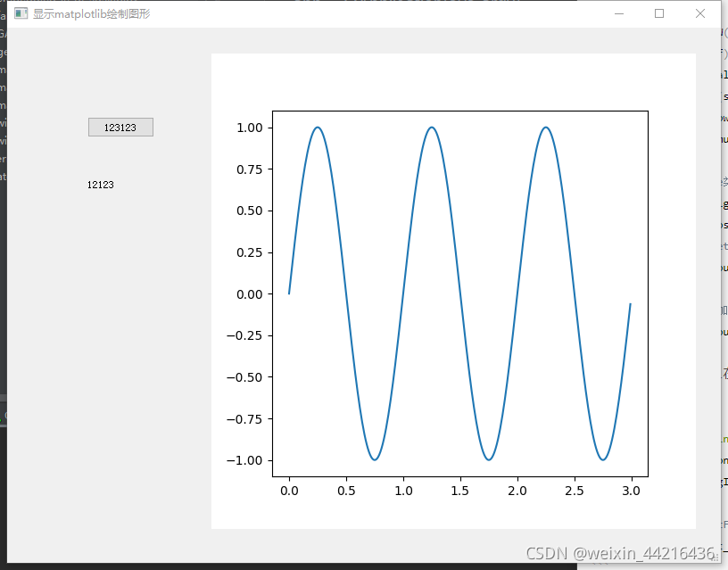Viewport: 728px width, 570px height.
Task: Click x-axis tick label 1.5
Action: click(460, 492)
